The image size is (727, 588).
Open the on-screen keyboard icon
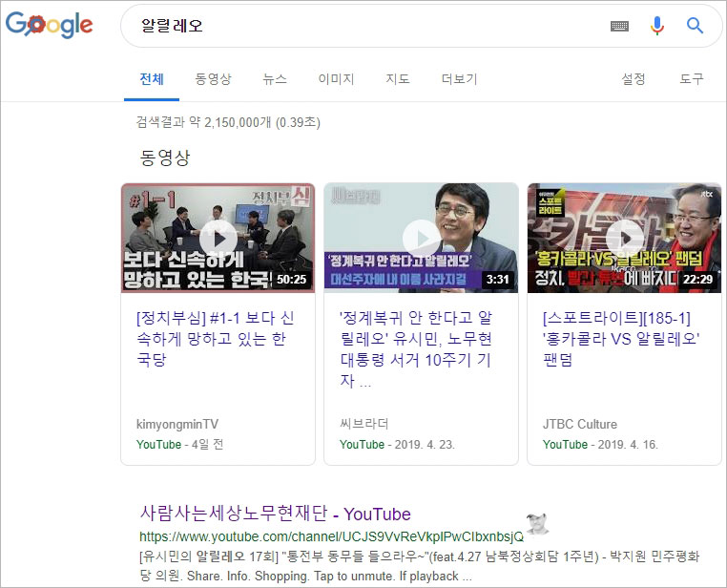point(619,26)
